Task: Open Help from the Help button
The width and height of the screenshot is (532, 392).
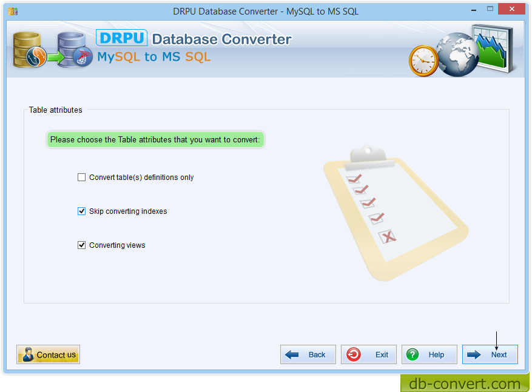Action: tap(429, 354)
